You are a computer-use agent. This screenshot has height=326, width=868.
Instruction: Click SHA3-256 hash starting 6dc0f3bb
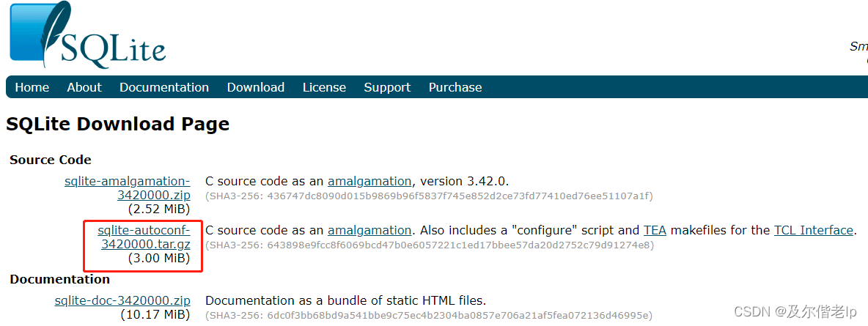click(x=429, y=316)
